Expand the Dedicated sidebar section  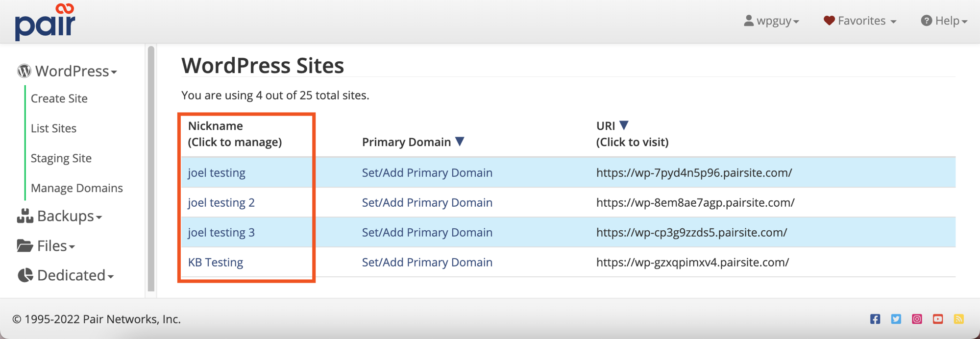pyautogui.click(x=66, y=275)
